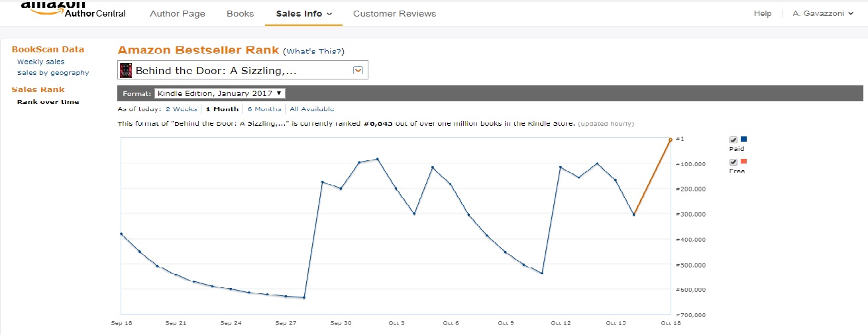Toggle the Paid rank checkbox

(733, 140)
